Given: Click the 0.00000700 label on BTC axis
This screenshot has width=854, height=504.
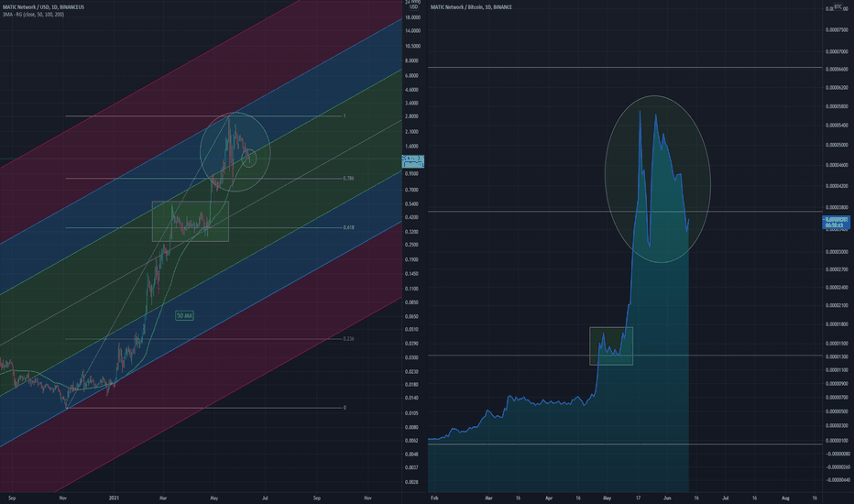Looking at the screenshot, I should [x=838, y=397].
